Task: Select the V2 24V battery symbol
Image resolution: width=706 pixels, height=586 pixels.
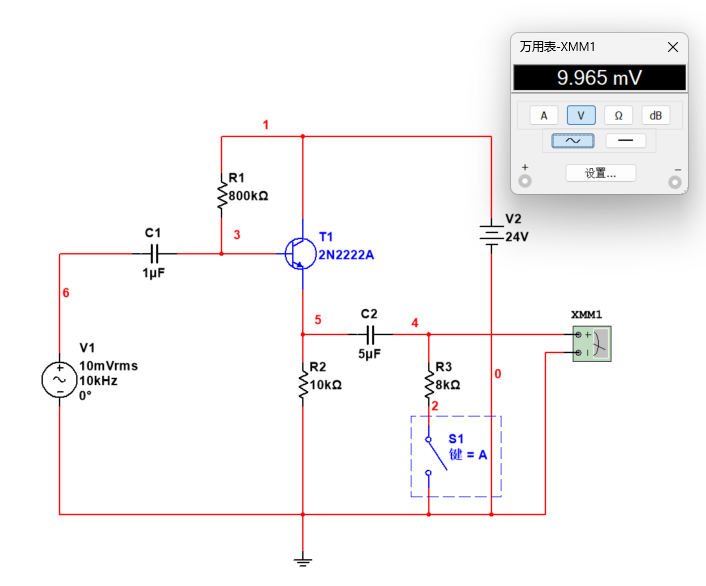Action: pos(491,235)
